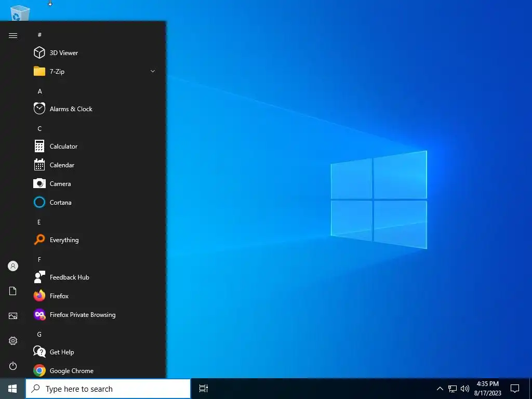Launch the Firefox icon
This screenshot has width=532, height=399.
click(x=39, y=296)
